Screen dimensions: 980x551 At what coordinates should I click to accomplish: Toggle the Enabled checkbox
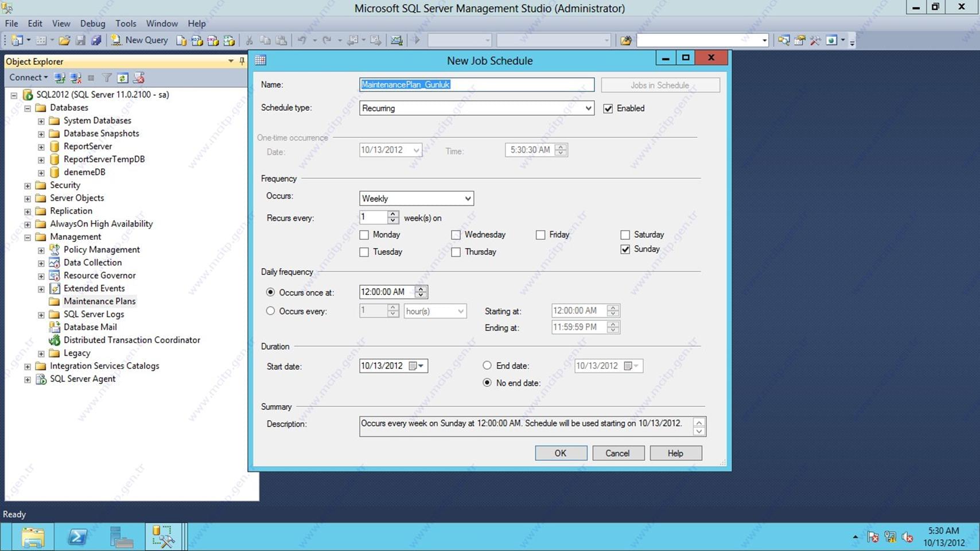(x=608, y=108)
